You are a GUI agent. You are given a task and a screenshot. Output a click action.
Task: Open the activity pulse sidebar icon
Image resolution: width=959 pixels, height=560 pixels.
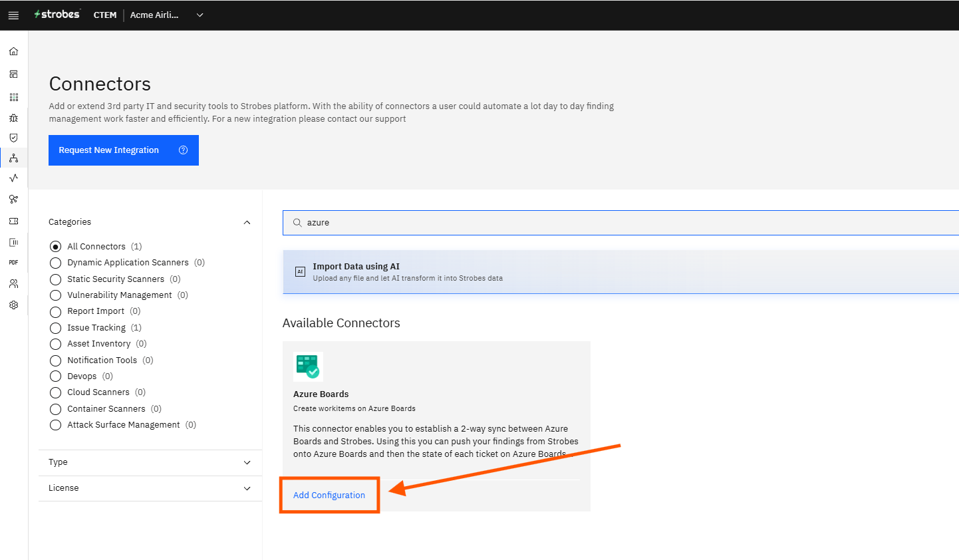point(13,178)
